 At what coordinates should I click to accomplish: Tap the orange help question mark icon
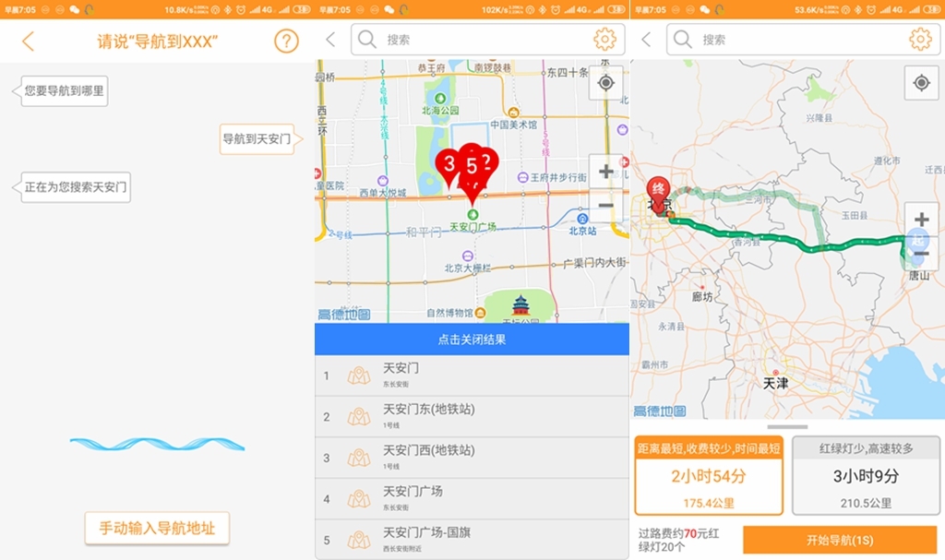(286, 41)
